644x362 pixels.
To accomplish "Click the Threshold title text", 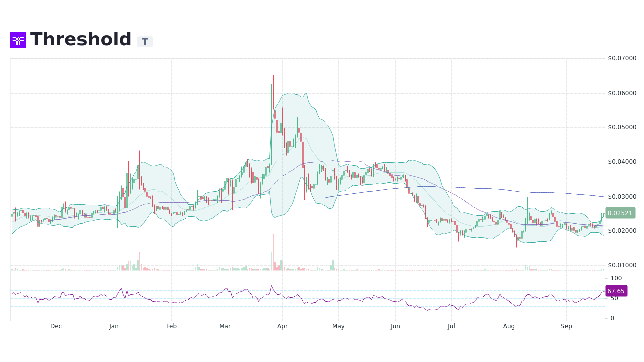I will coord(80,39).
